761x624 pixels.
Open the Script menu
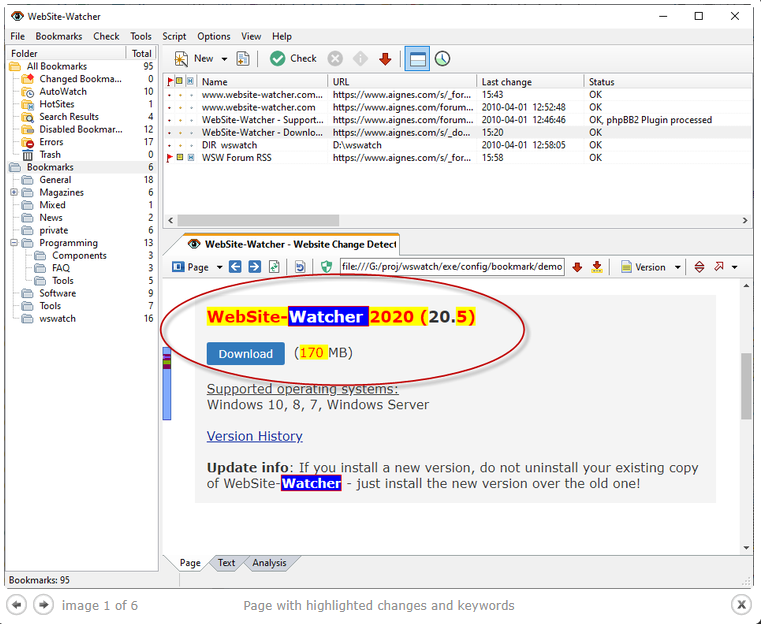[174, 36]
